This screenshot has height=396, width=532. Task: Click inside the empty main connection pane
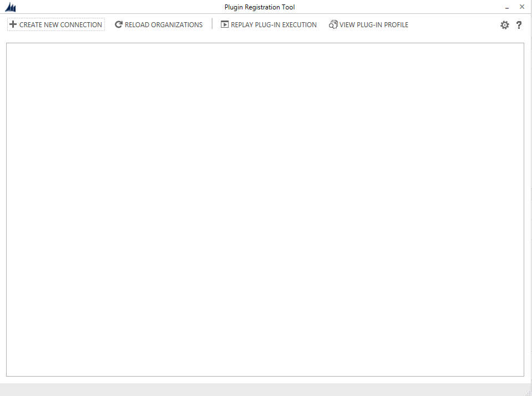[265, 210]
